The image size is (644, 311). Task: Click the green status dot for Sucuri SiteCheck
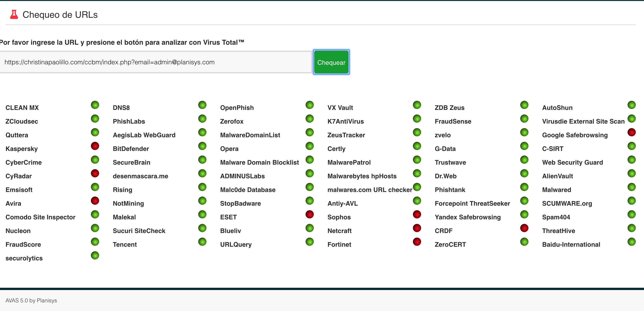pos(202,228)
